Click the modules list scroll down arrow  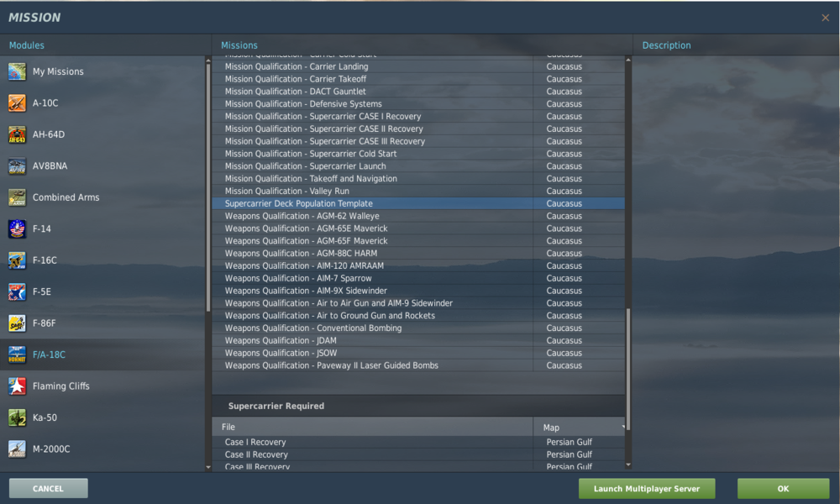[x=208, y=467]
